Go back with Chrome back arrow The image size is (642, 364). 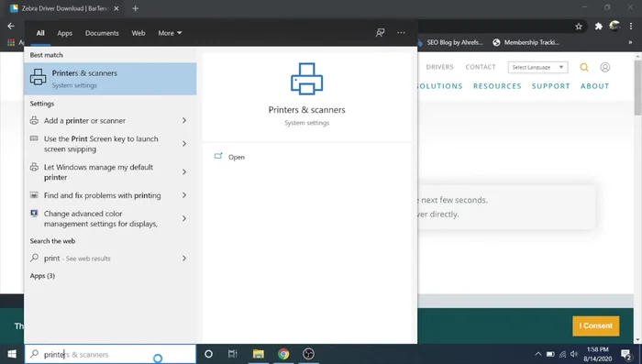11,26
